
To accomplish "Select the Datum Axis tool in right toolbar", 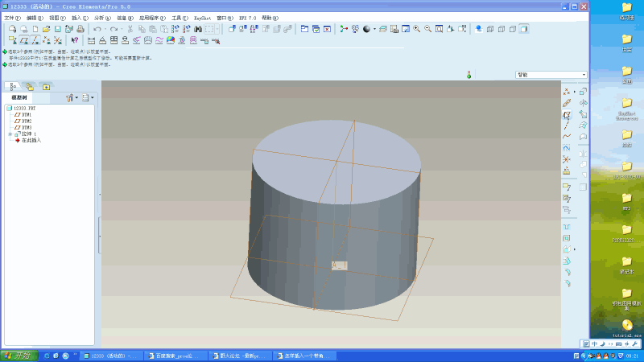I will point(567,125).
